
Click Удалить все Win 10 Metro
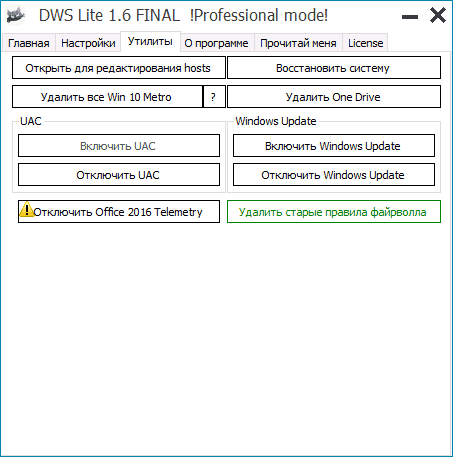tap(107, 97)
